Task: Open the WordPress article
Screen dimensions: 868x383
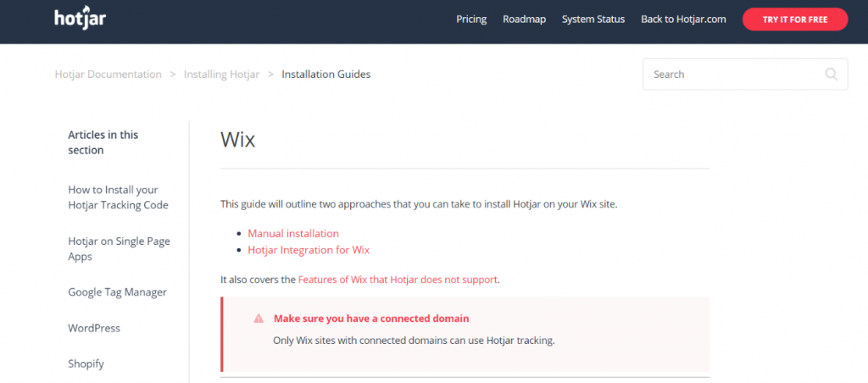Action: 94,328
